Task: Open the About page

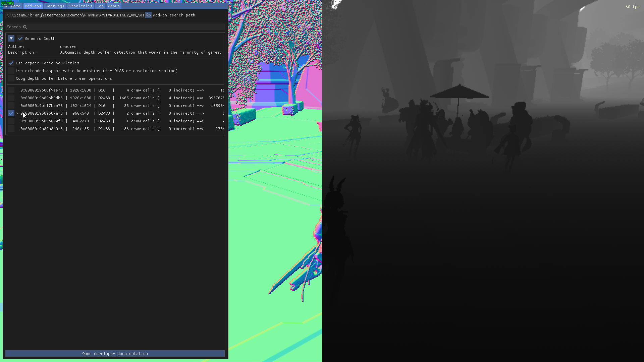Action: [x=114, y=6]
